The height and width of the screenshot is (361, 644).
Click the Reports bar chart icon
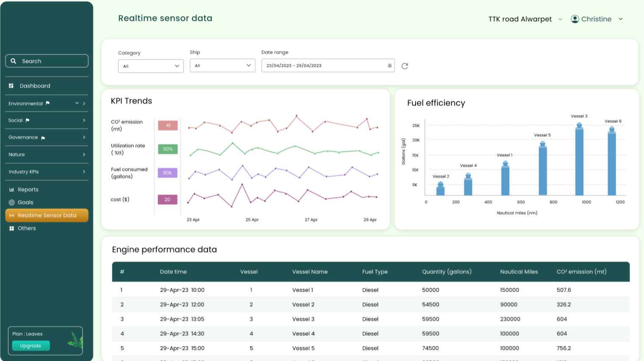coord(12,190)
